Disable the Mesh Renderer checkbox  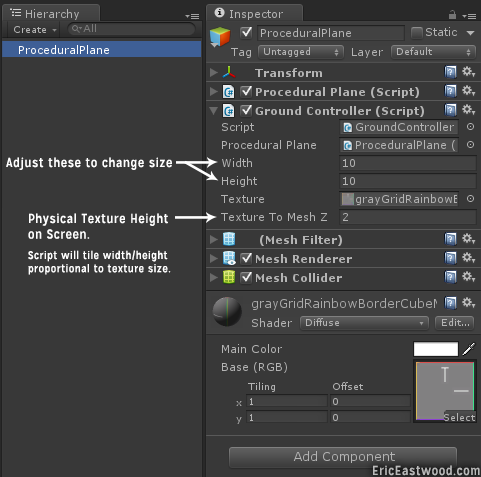246,258
